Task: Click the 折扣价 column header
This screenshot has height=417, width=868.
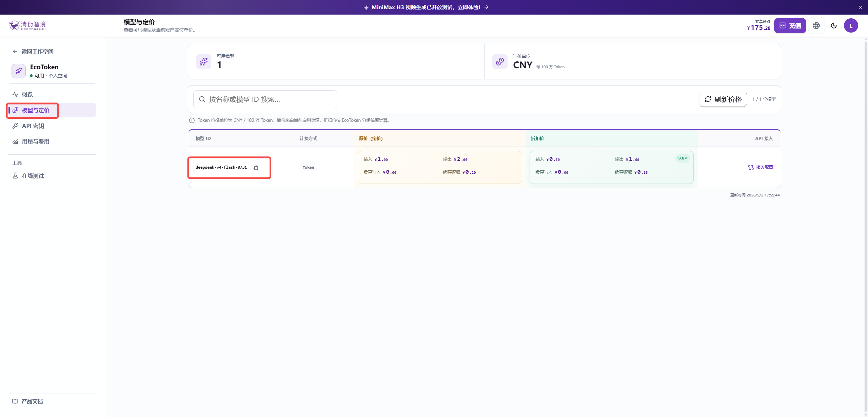Action: (537, 138)
